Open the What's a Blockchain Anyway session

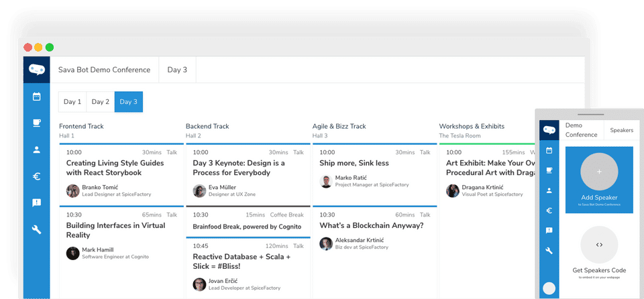tap(371, 225)
